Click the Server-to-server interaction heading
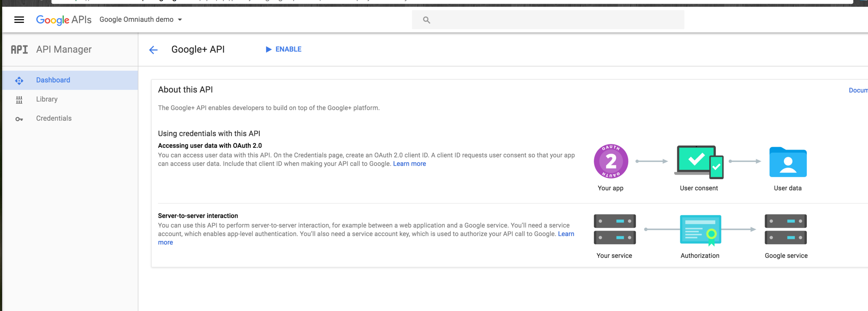The width and height of the screenshot is (868, 311). coord(198,216)
